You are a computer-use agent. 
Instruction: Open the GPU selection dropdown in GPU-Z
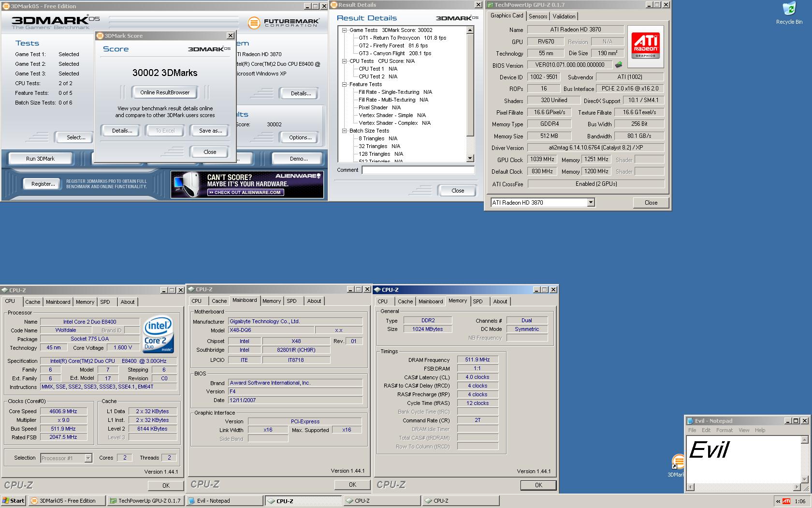tap(591, 203)
